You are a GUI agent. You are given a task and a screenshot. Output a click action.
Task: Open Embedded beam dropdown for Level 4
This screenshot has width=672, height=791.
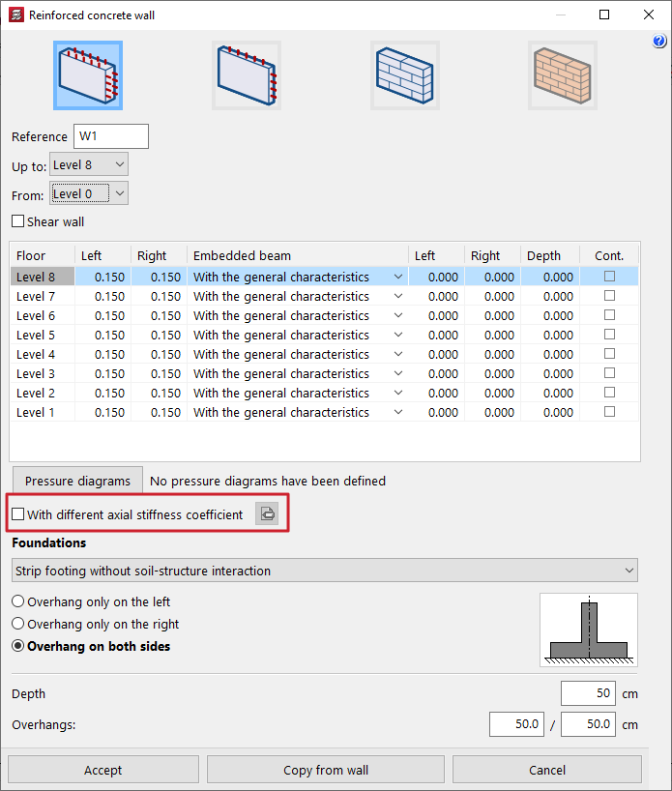coord(398,354)
